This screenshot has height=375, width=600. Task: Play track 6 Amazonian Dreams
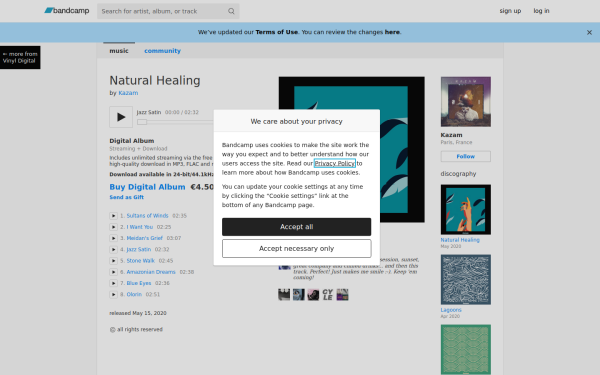coord(113,272)
